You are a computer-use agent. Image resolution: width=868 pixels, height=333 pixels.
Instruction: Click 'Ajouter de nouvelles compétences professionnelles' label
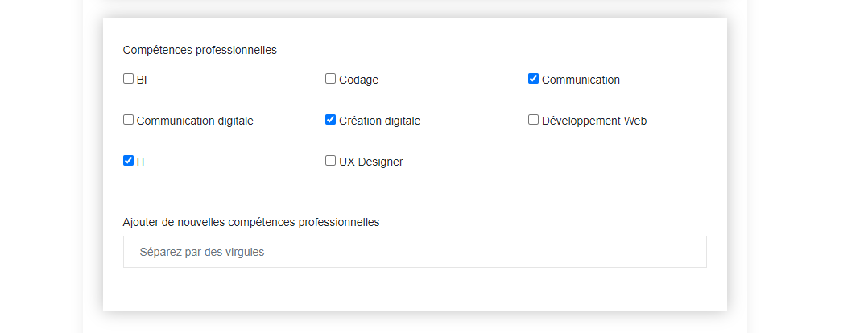pos(251,222)
